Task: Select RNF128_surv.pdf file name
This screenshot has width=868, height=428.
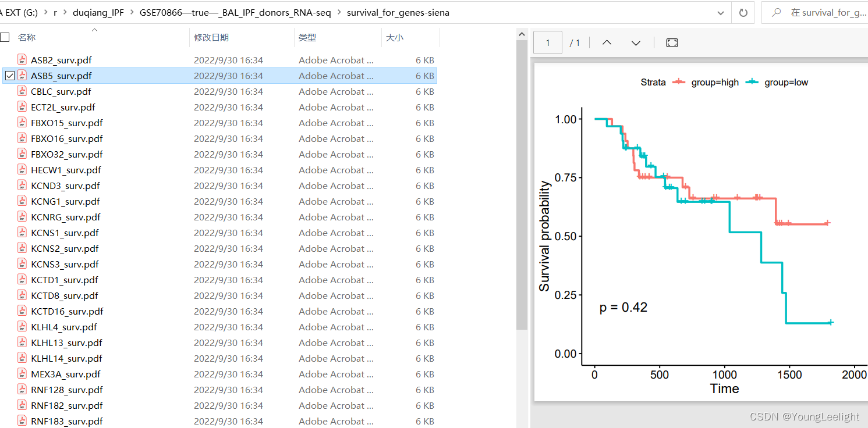Action: point(67,390)
